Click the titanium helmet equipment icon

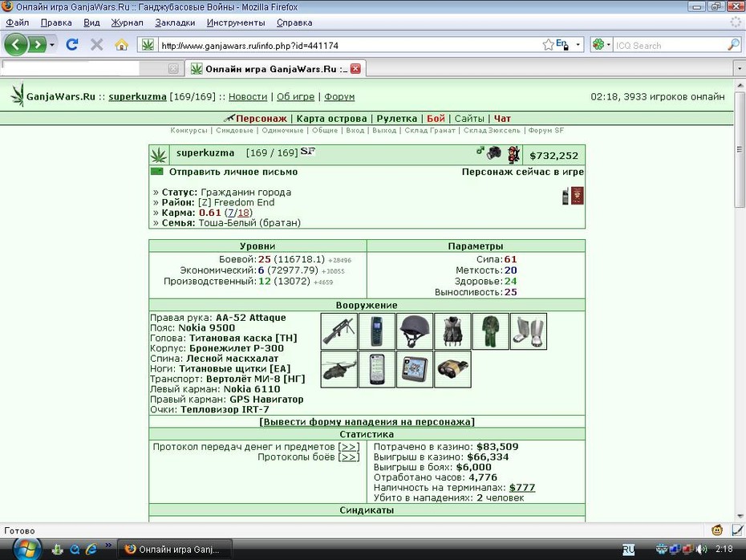point(415,331)
